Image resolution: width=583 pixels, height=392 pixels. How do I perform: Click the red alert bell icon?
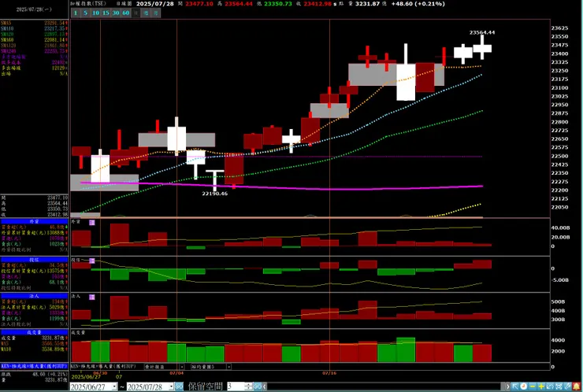click(x=577, y=386)
